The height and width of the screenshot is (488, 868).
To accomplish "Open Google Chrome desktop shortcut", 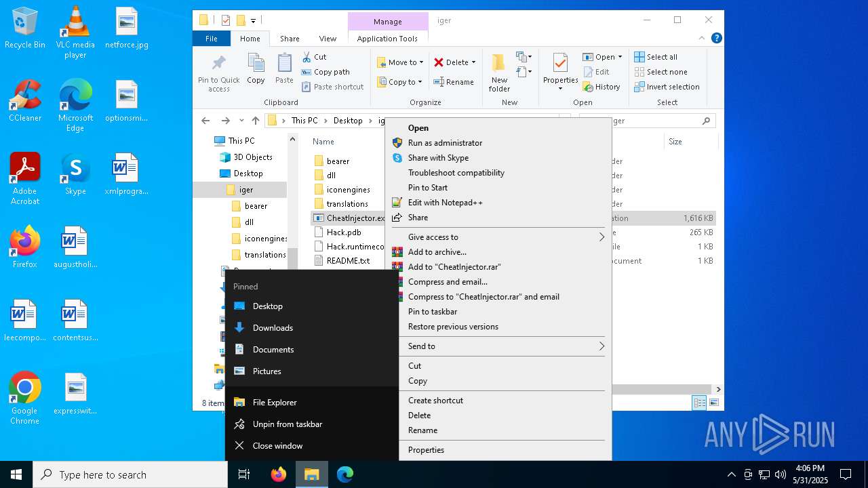I will pyautogui.click(x=25, y=399).
